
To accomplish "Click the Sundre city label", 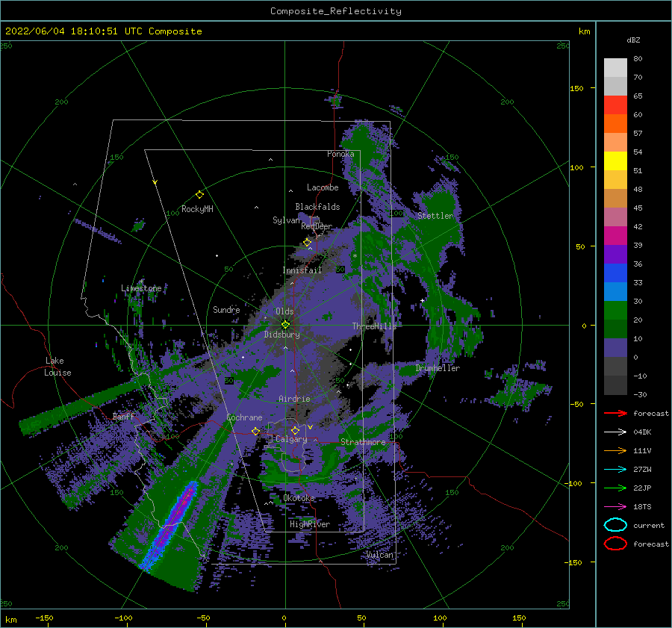I will (226, 310).
